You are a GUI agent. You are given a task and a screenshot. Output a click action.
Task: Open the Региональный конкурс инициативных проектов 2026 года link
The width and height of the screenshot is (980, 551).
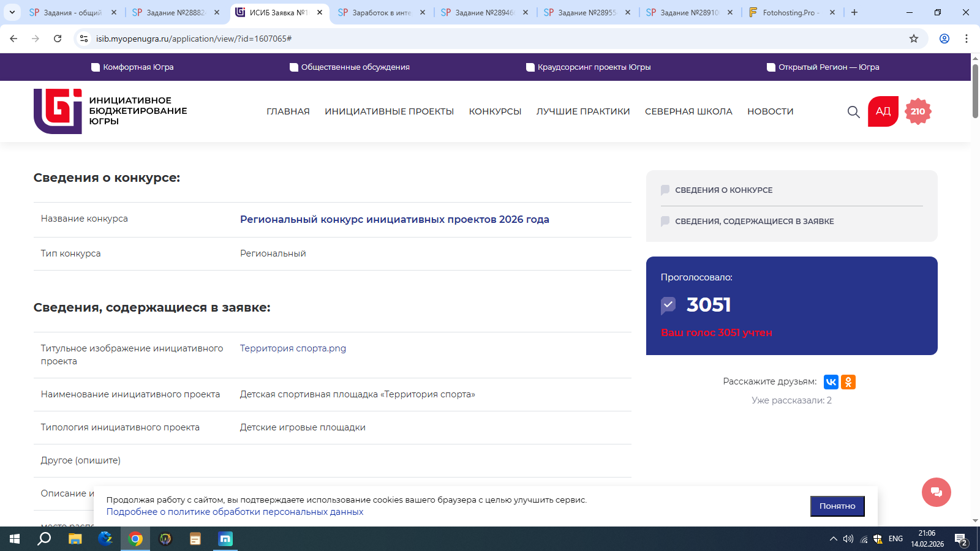[394, 219]
